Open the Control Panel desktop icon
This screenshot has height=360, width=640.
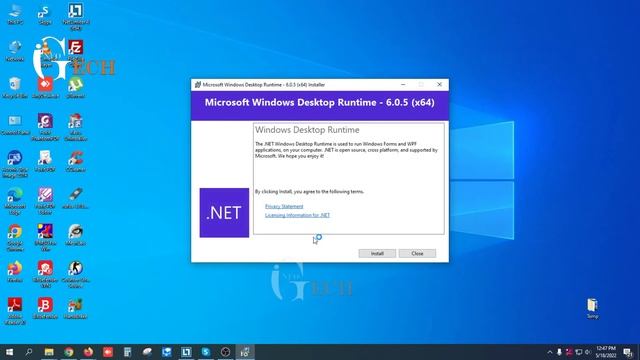[x=15, y=125]
